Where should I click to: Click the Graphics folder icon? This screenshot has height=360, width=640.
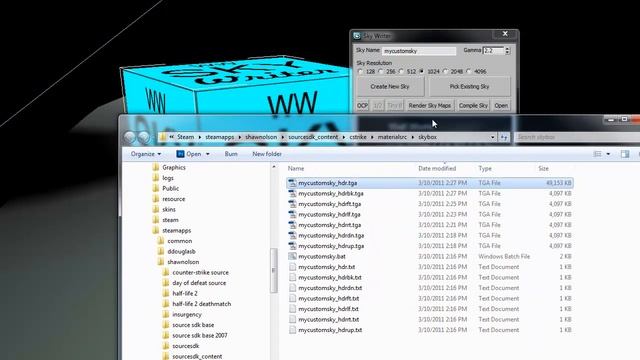pos(156,167)
